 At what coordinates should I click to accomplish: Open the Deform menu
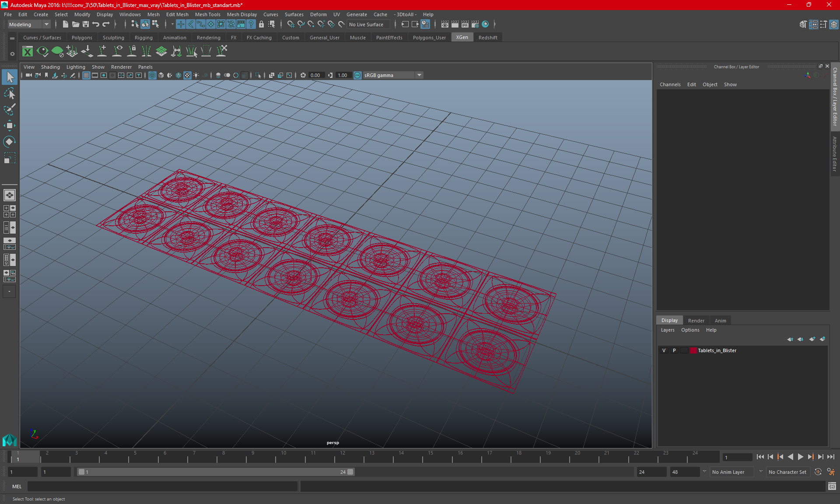pyautogui.click(x=318, y=14)
